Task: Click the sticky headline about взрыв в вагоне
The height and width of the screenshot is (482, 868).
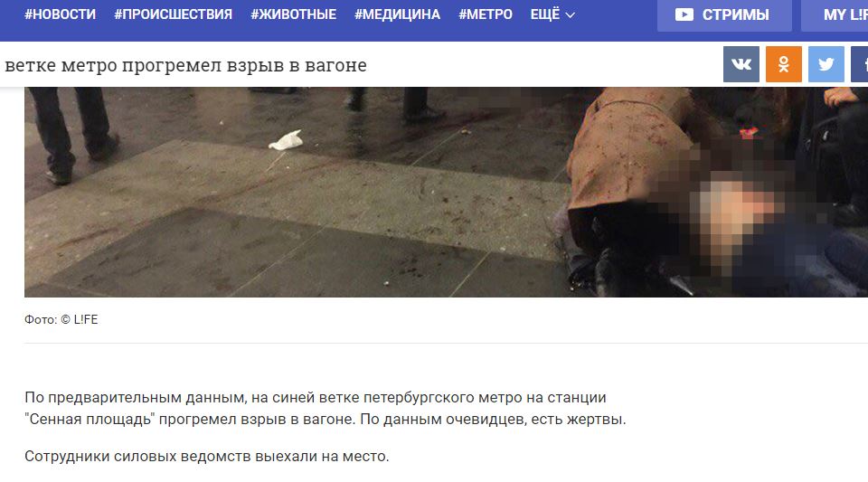Action: 185,65
